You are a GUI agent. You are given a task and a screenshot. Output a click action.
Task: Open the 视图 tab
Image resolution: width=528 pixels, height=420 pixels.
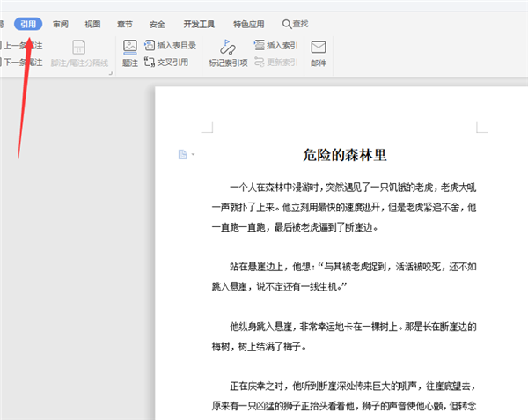[x=92, y=24]
